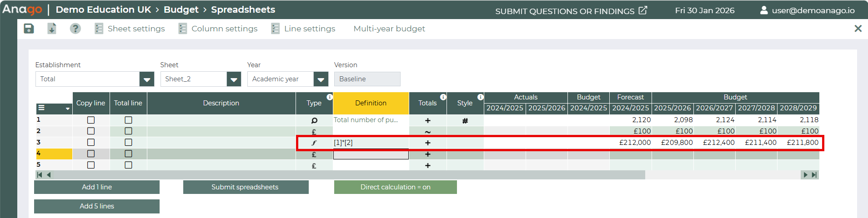Viewport: 868px width, 218px height.
Task: Open Multi-year budget menu item
Action: tap(389, 29)
